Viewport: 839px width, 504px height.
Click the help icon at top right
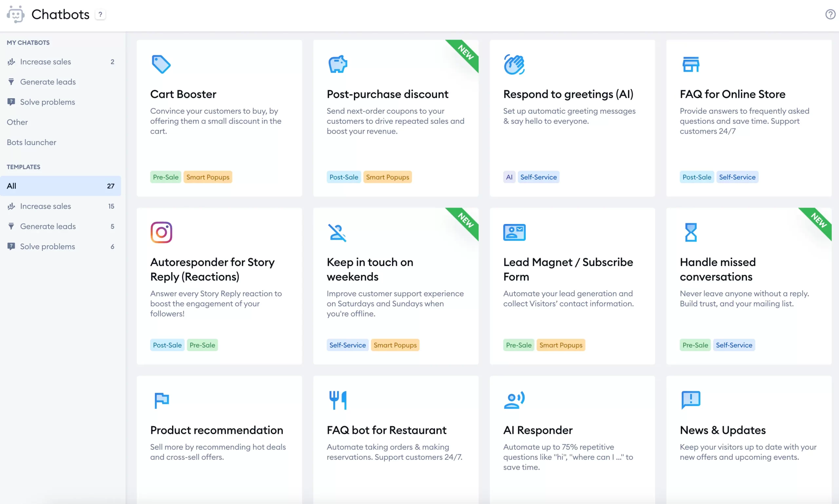(830, 14)
